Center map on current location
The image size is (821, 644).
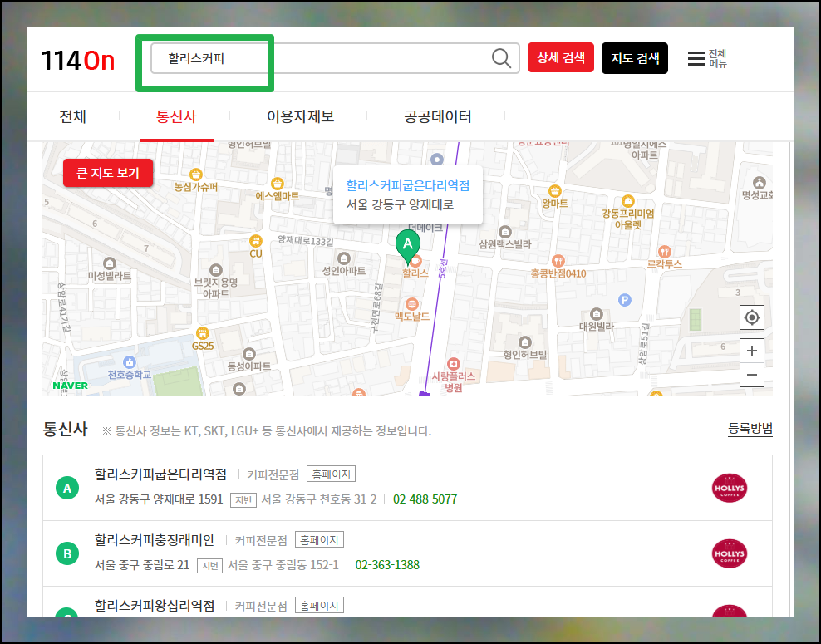pos(752,317)
